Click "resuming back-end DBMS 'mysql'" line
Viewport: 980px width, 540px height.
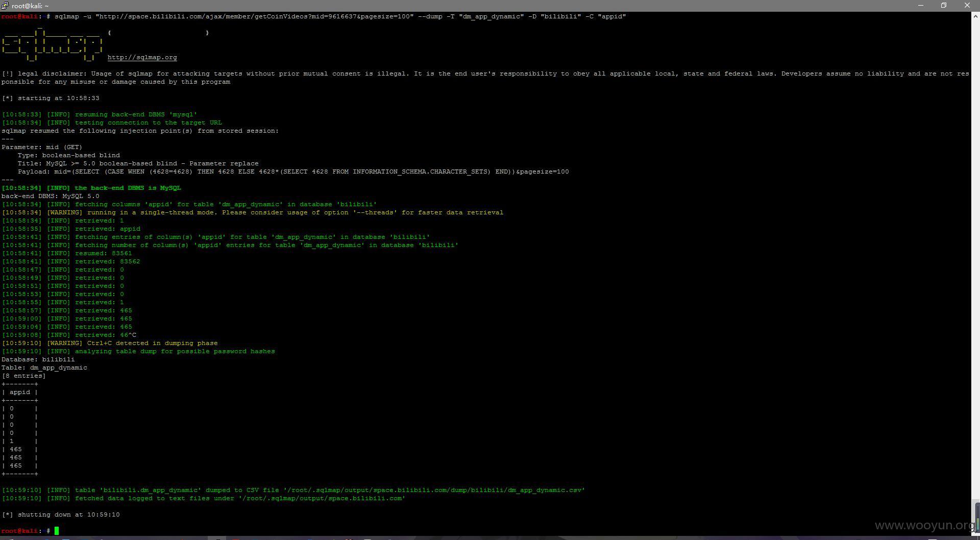click(100, 114)
